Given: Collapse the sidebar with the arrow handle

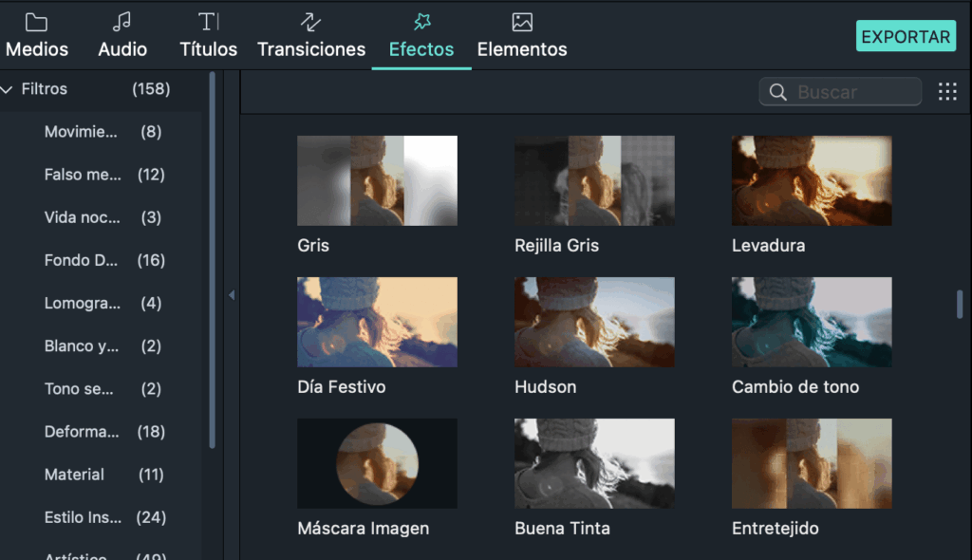Looking at the screenshot, I should point(232,295).
